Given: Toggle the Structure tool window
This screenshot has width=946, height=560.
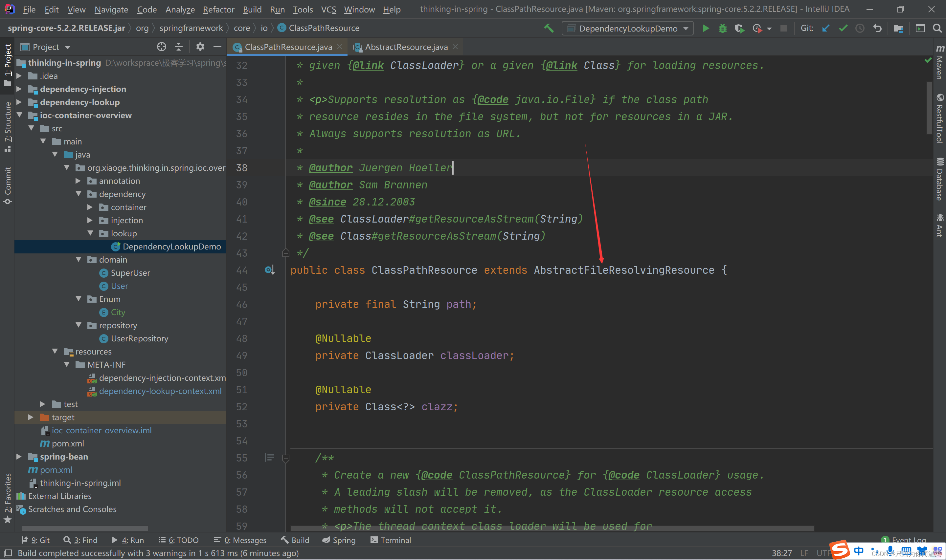Looking at the screenshot, I should coord(8,126).
